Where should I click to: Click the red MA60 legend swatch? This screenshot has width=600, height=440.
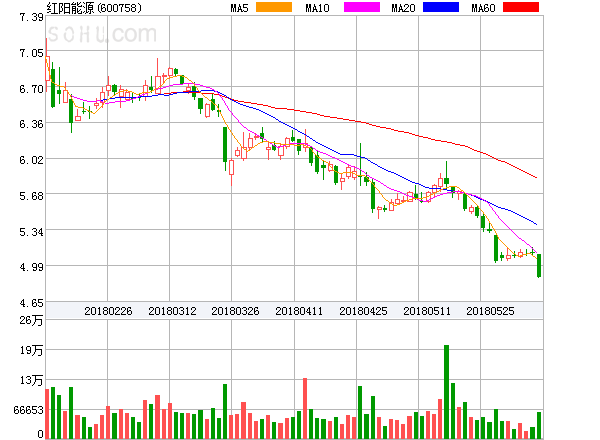[x=521, y=7]
